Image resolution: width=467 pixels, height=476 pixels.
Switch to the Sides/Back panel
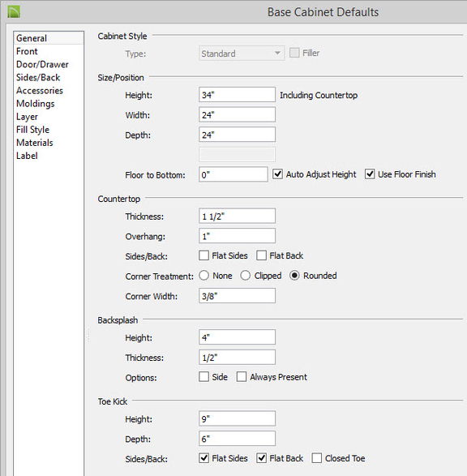[38, 77]
